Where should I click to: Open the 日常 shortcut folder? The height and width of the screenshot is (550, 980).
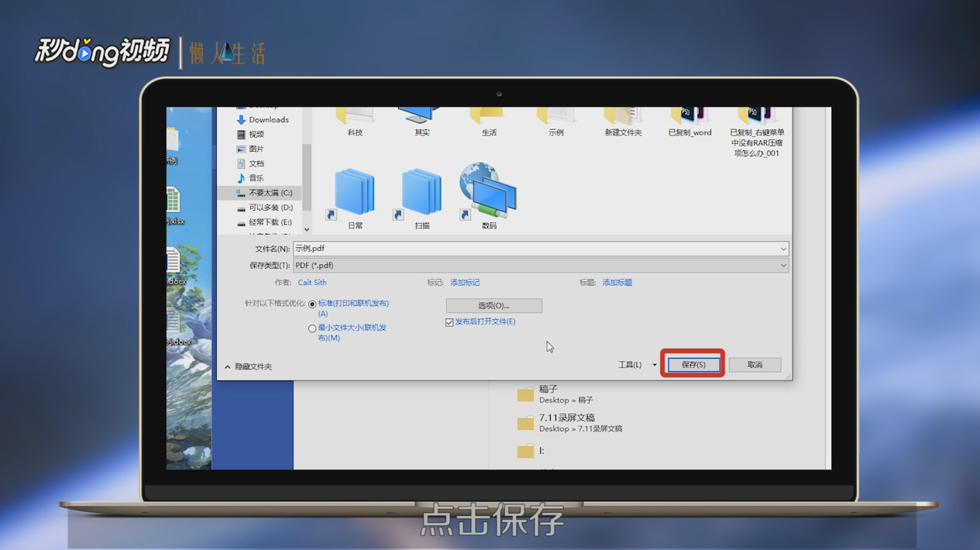coord(355,197)
